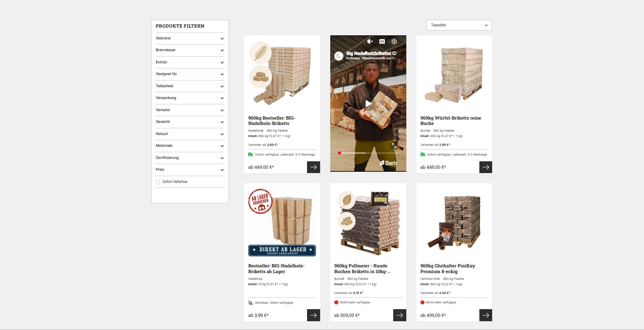Open the Topseller sort dropdown
Image resolution: width=644 pixels, height=330 pixels.
(459, 25)
